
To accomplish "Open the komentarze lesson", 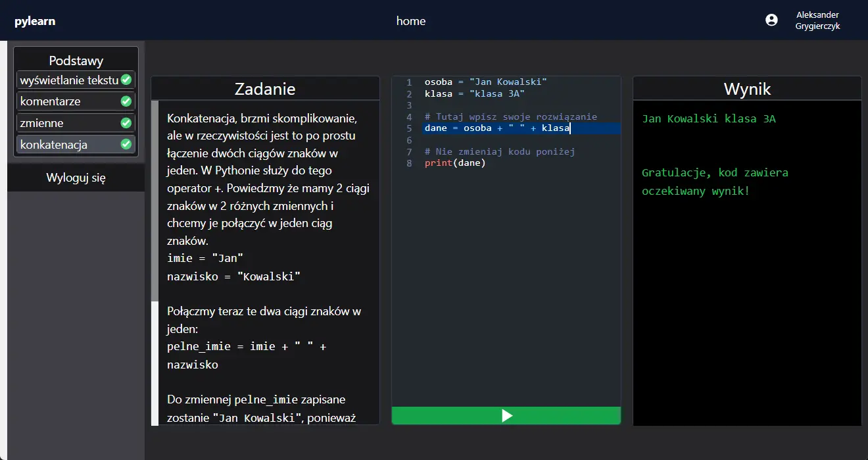I will coord(51,101).
